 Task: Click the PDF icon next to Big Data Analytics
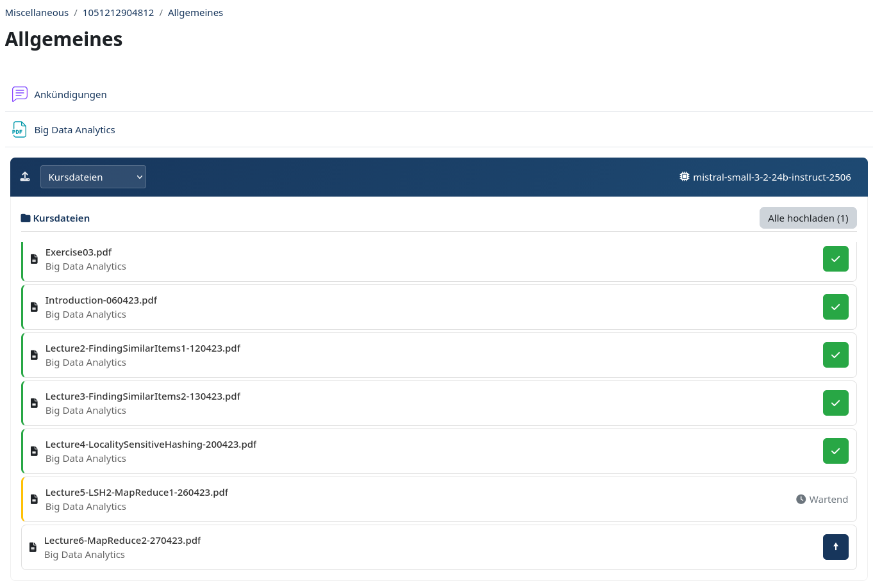pyautogui.click(x=19, y=129)
